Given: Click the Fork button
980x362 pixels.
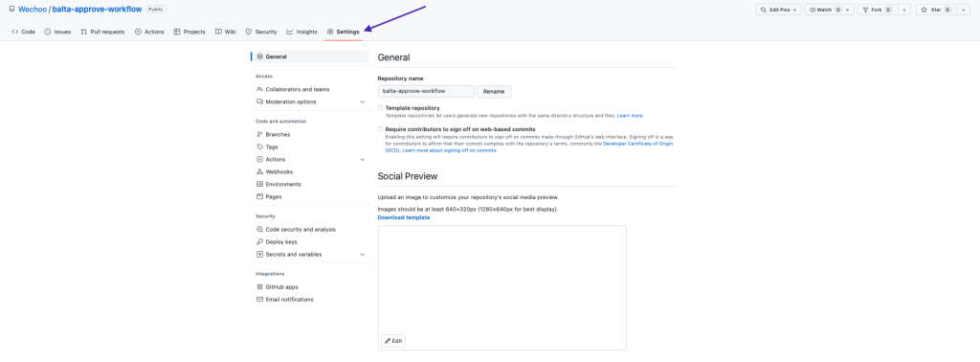Looking at the screenshot, I should (x=878, y=10).
